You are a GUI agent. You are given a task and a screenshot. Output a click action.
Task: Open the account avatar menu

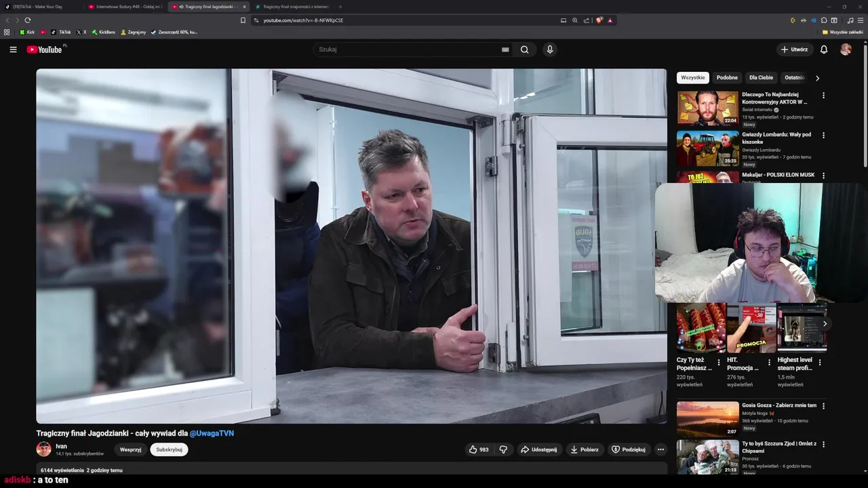(x=846, y=49)
